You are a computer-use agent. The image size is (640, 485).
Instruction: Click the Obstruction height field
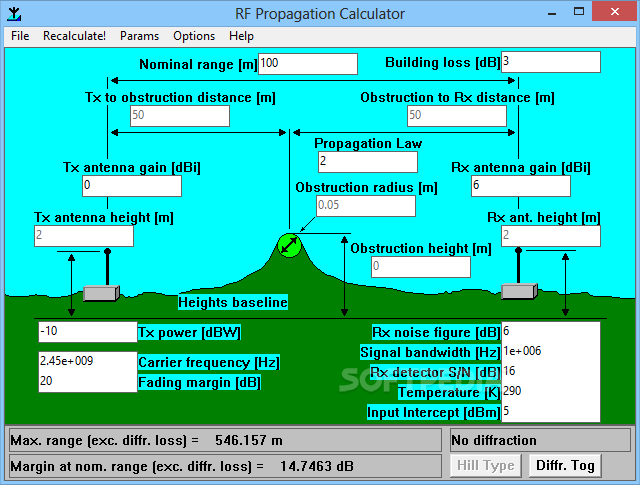pos(421,267)
